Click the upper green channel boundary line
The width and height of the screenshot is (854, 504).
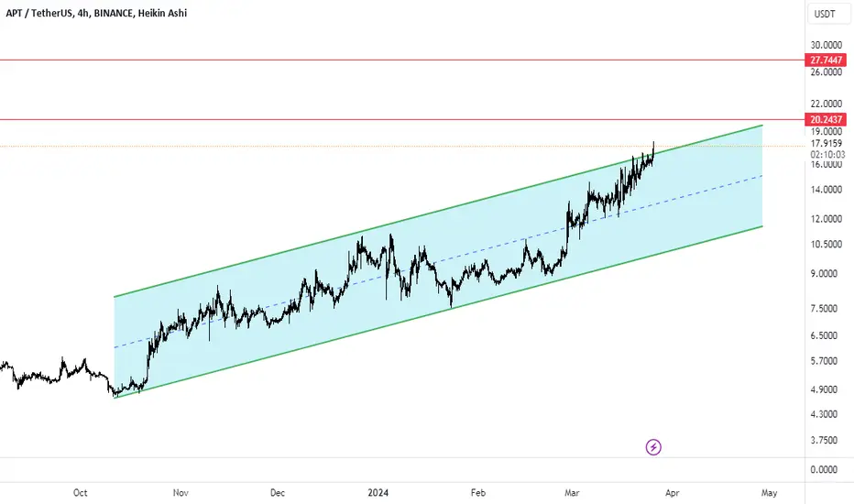point(438,211)
